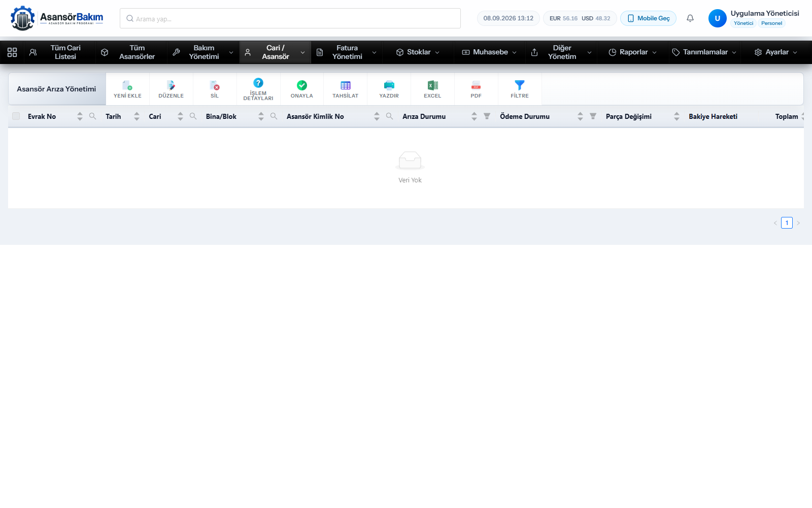
Task: Click the notification bell icon
Action: tap(690, 18)
